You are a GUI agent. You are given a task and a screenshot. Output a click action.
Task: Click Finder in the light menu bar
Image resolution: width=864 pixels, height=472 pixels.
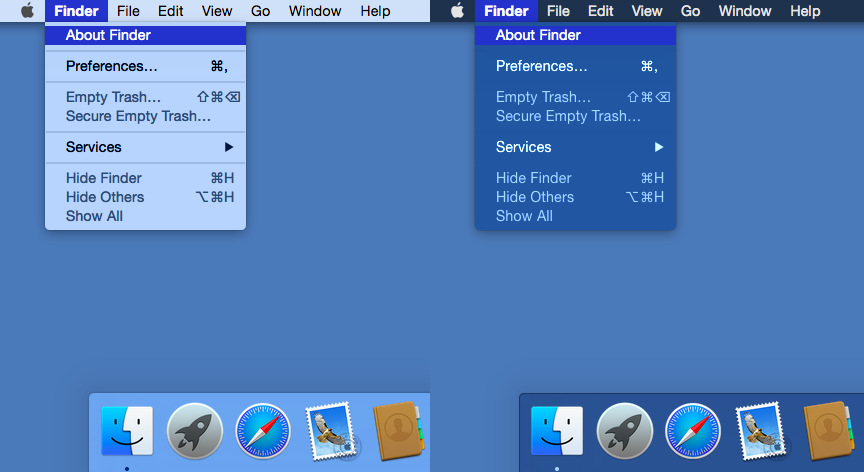click(x=76, y=11)
